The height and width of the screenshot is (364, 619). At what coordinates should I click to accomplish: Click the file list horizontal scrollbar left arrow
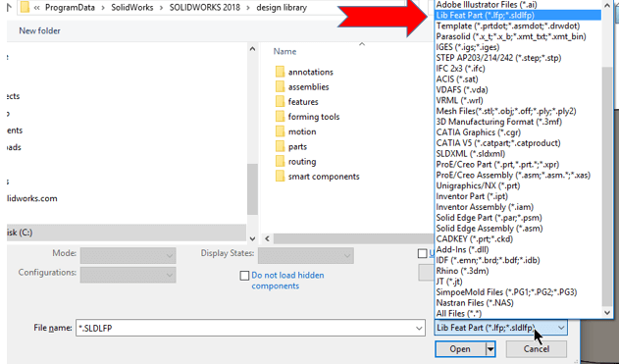(267, 238)
